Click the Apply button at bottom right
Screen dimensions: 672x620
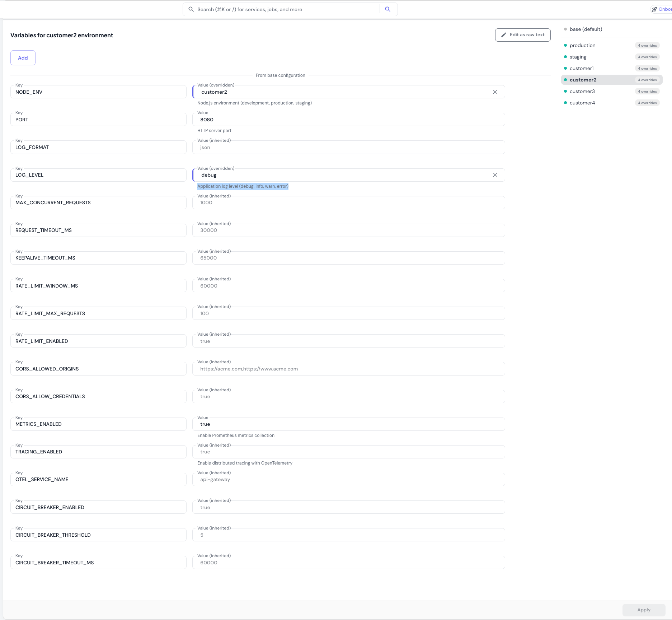pyautogui.click(x=643, y=610)
